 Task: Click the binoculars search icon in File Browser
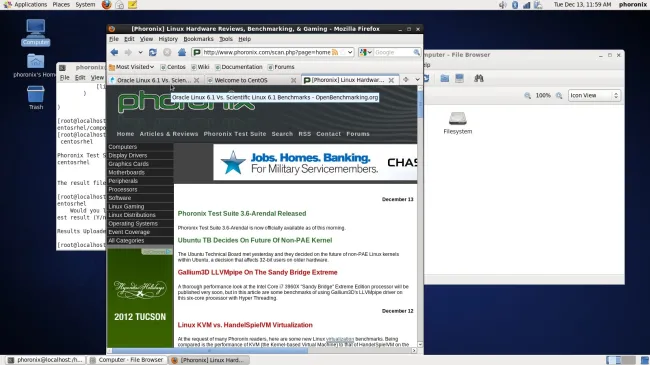click(x=479, y=78)
